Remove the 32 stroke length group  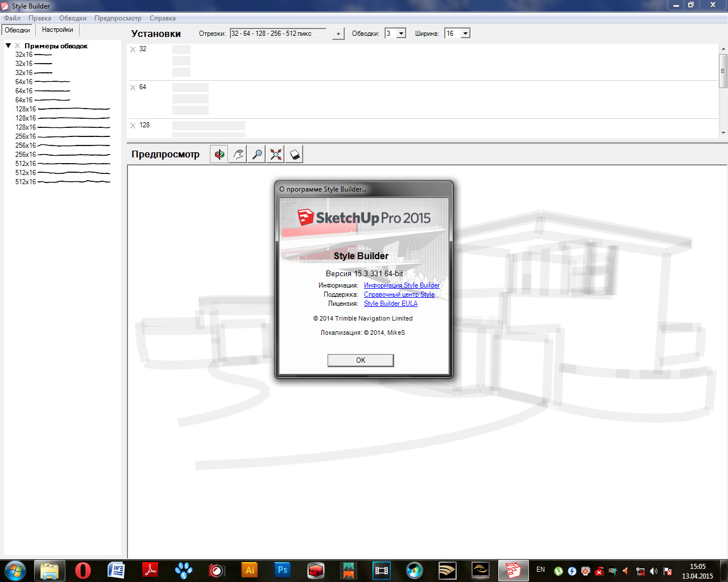[133, 49]
